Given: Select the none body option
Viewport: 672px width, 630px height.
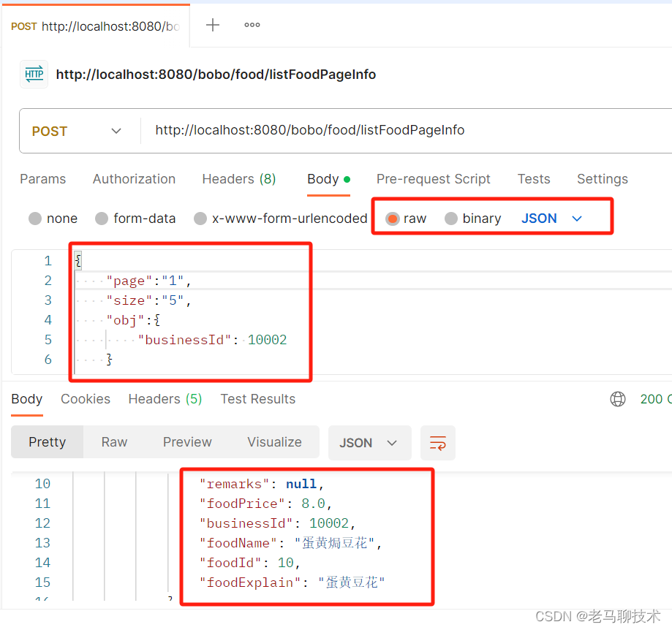Looking at the screenshot, I should tap(35, 218).
